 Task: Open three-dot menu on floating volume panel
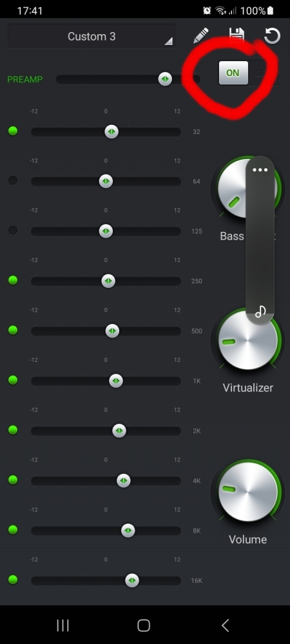click(x=260, y=169)
